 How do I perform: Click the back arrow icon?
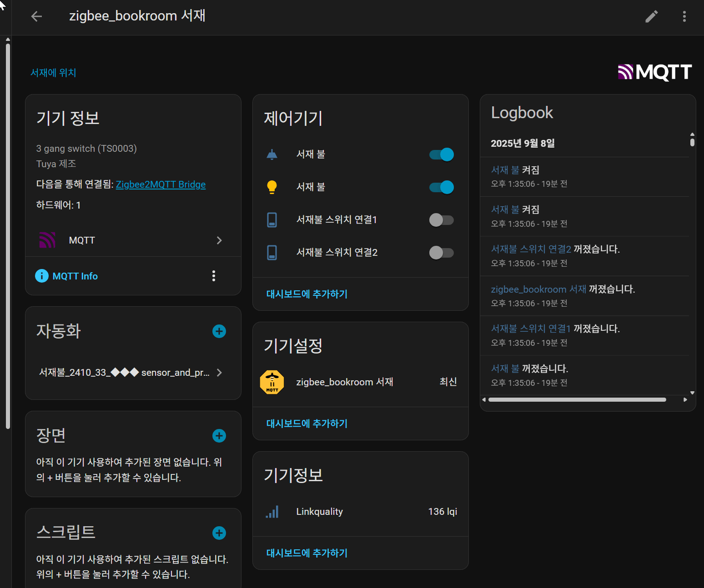(x=36, y=16)
